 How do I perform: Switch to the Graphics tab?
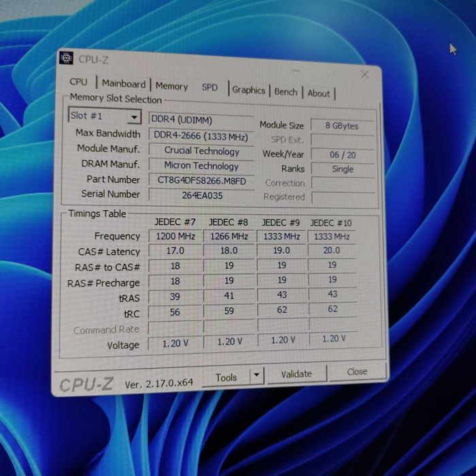248,90
